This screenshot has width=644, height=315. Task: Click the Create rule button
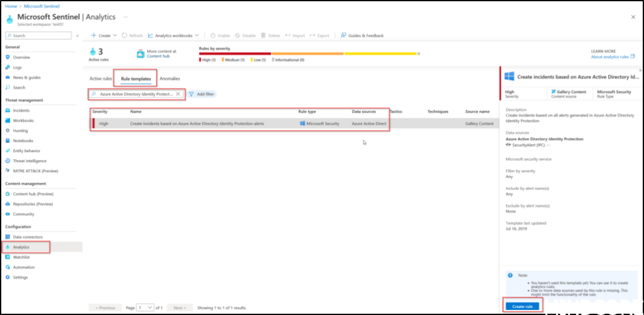(x=521, y=306)
